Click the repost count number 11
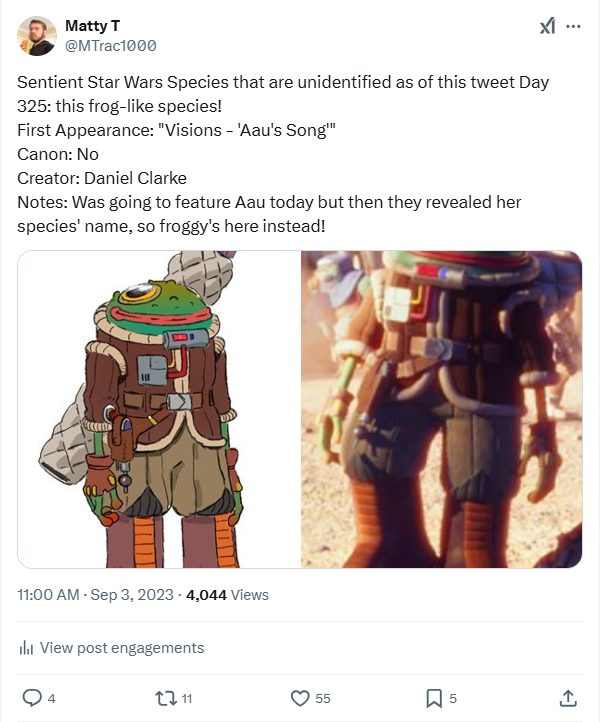603x722 pixels. coord(187,698)
